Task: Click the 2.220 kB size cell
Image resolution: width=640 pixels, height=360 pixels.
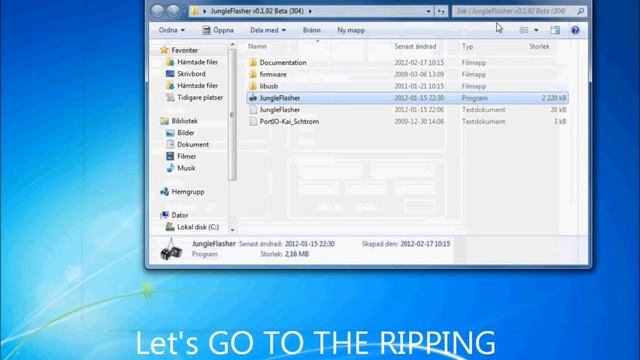Action: (x=554, y=98)
